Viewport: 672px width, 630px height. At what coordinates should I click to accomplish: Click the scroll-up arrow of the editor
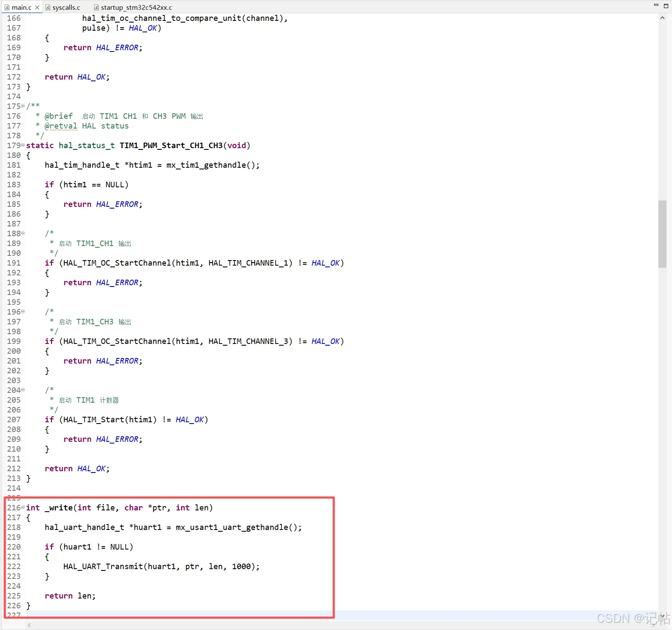click(x=662, y=18)
